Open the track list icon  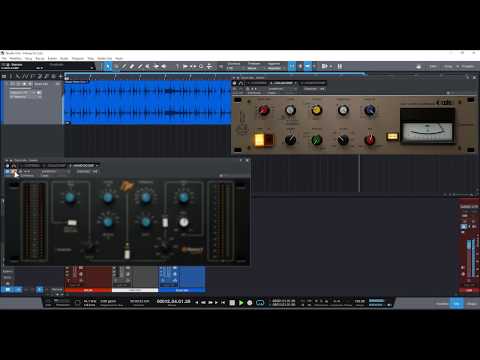4,76
